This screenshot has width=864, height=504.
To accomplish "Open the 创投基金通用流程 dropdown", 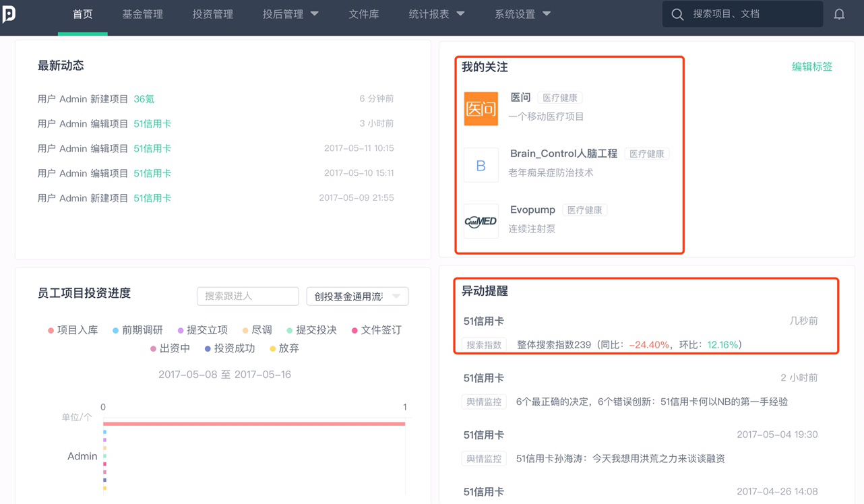I will pos(357,296).
